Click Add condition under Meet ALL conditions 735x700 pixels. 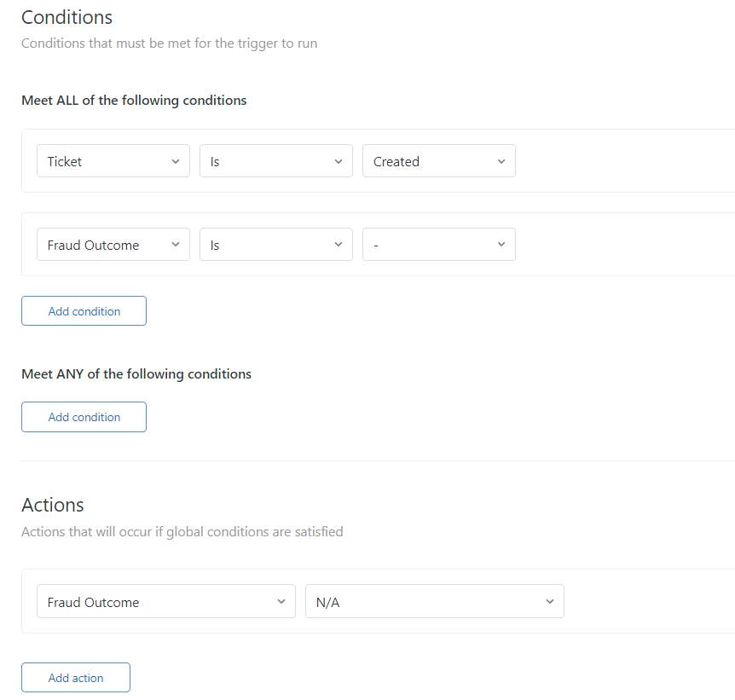[84, 311]
